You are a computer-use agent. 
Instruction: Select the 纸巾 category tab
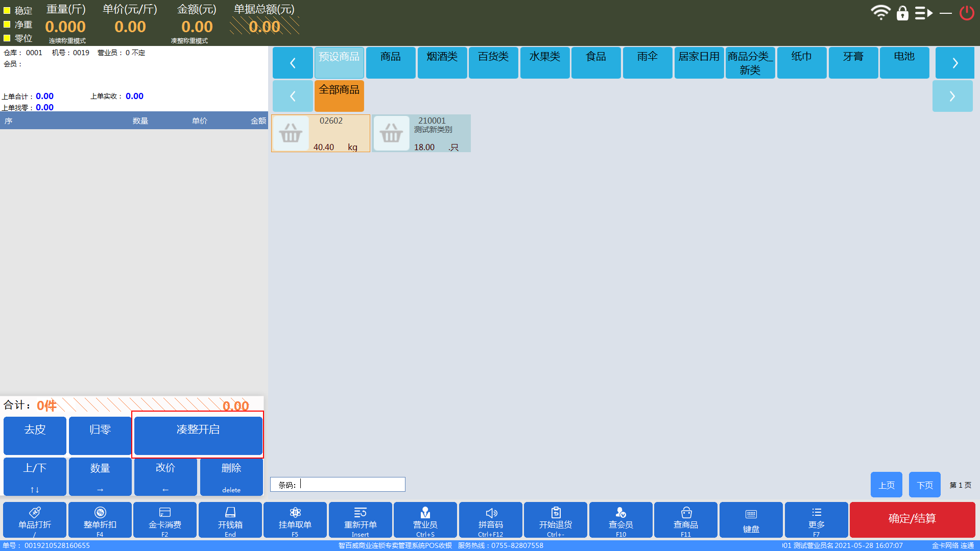[x=802, y=63]
